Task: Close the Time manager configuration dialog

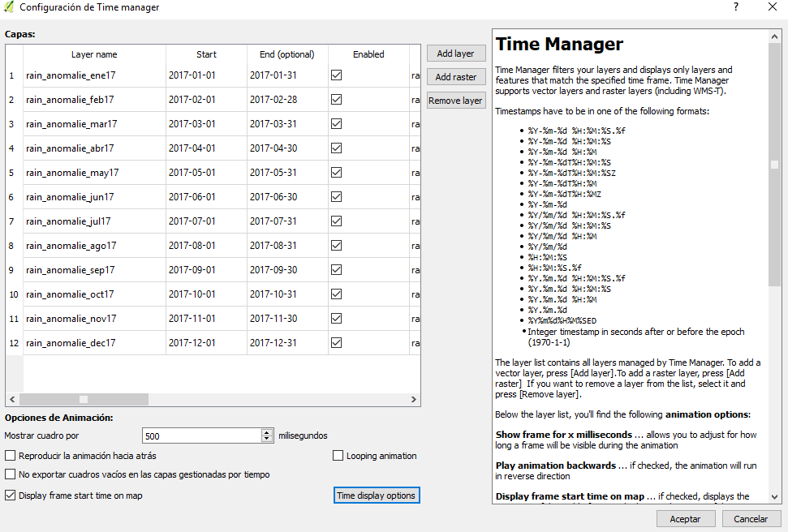Action: tap(773, 7)
